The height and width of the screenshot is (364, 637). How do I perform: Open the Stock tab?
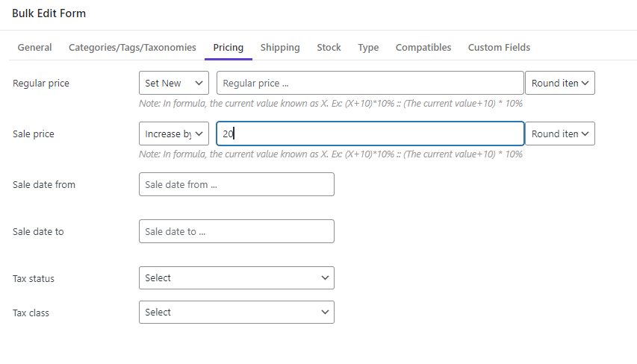pos(329,48)
